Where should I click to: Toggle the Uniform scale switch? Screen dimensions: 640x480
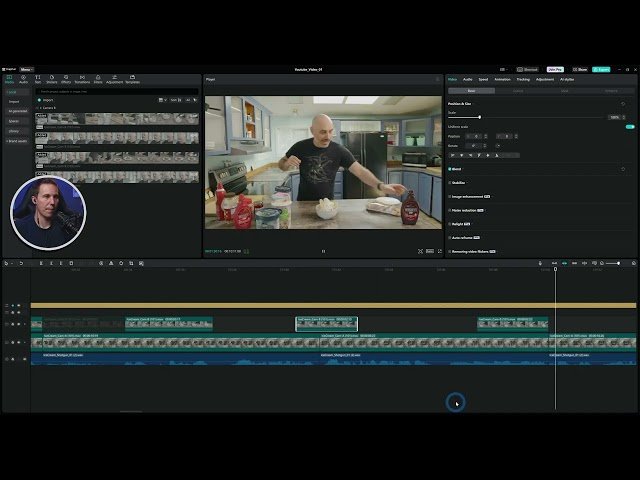(x=630, y=127)
